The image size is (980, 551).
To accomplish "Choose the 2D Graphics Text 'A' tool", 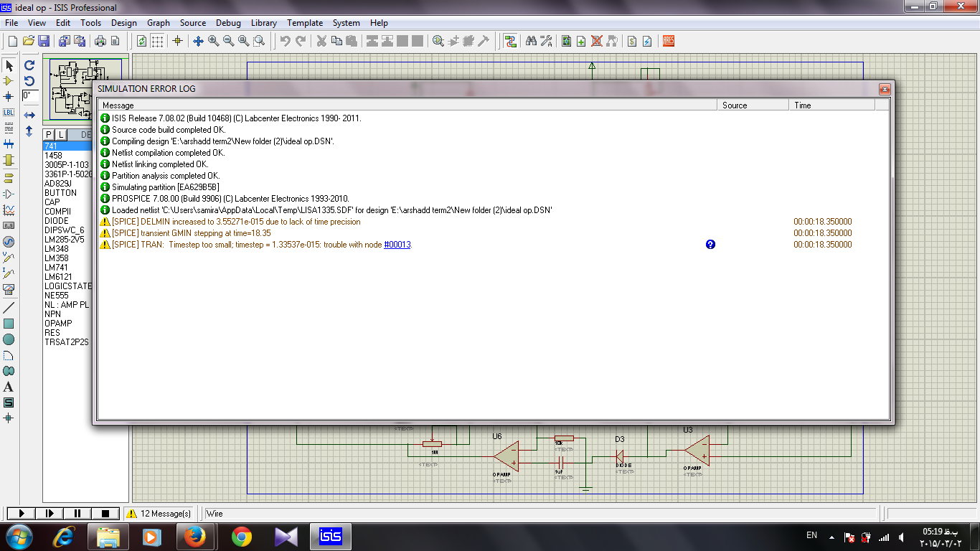I will pos(9,387).
